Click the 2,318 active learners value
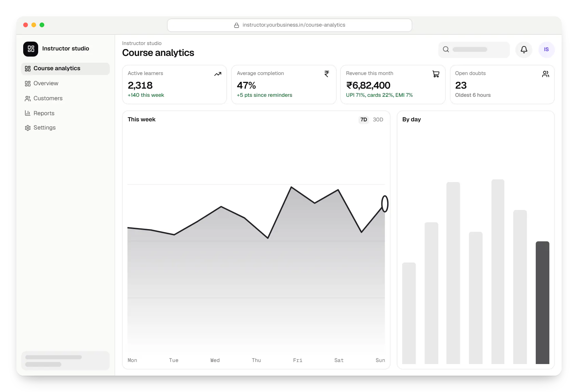578x392 pixels. point(140,85)
